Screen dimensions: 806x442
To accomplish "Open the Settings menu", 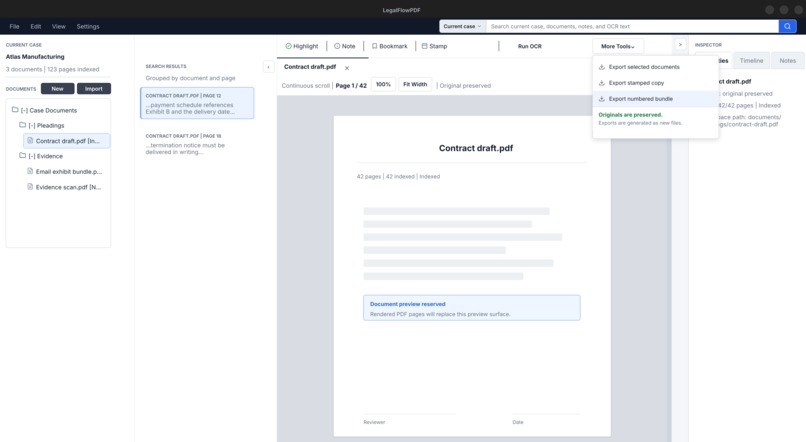I will click(x=88, y=26).
